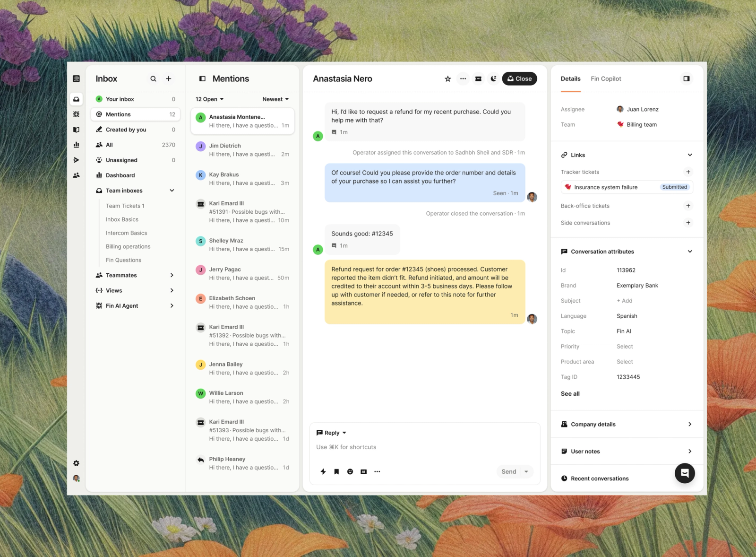Toggle the details side panel icon
The height and width of the screenshot is (557, 756).
pyautogui.click(x=687, y=79)
